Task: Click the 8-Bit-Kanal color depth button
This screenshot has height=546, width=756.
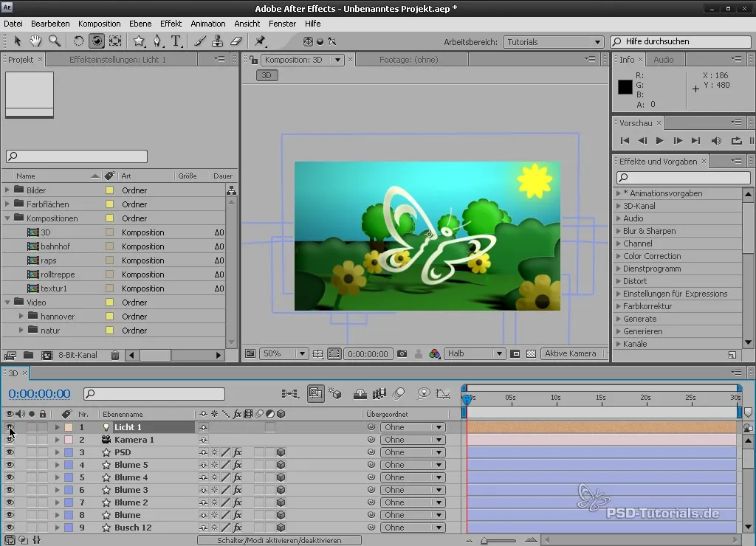Action: pyautogui.click(x=78, y=355)
